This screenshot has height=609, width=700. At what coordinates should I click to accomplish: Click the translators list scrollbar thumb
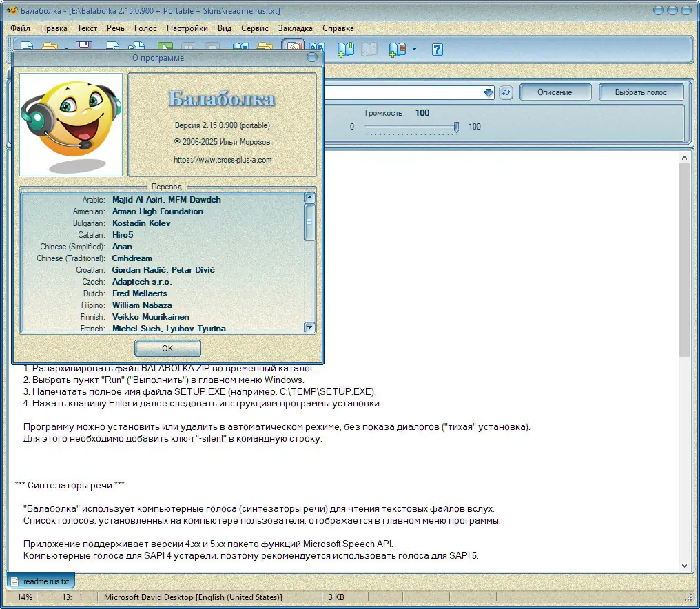(309, 222)
